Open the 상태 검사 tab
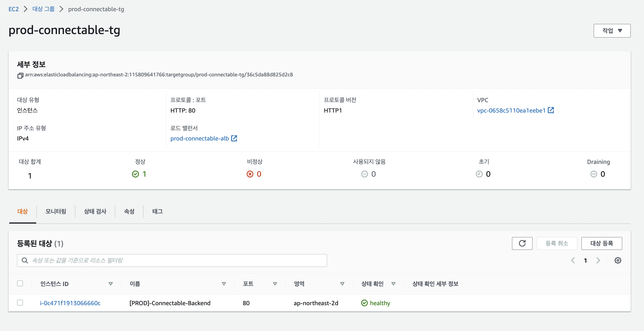Screen dimensions: 644x331 click(x=95, y=211)
